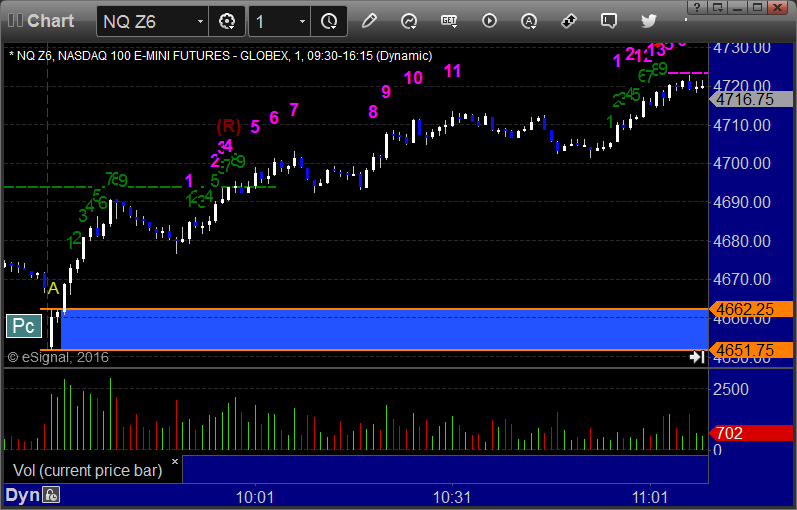The height and width of the screenshot is (510, 797).
Task: Click the Chart window title
Action: pos(51,21)
